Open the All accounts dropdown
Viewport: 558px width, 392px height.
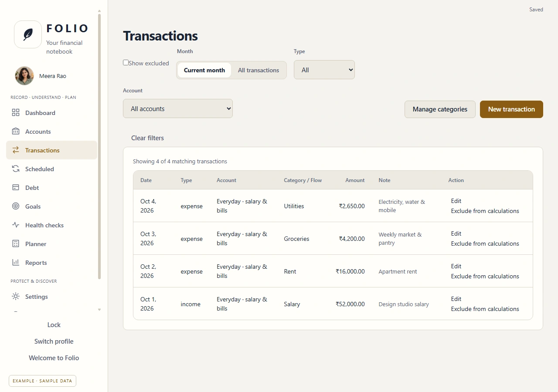pyautogui.click(x=178, y=108)
